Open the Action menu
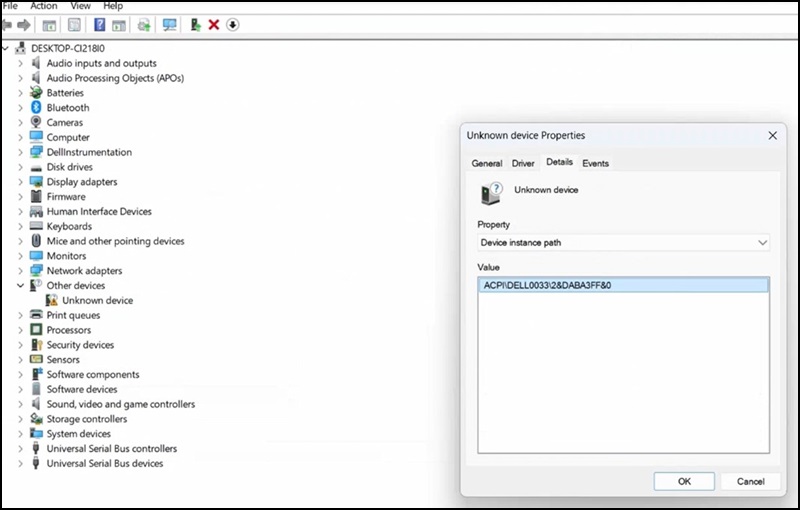800x510 pixels. pyautogui.click(x=43, y=6)
